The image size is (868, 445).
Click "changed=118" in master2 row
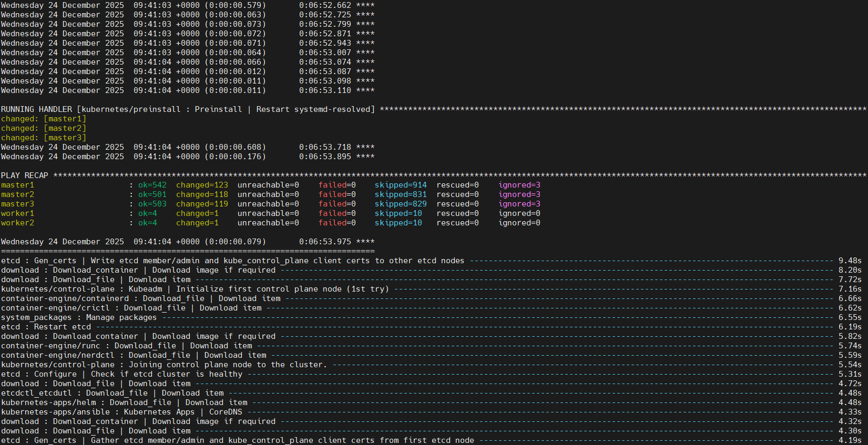click(202, 194)
